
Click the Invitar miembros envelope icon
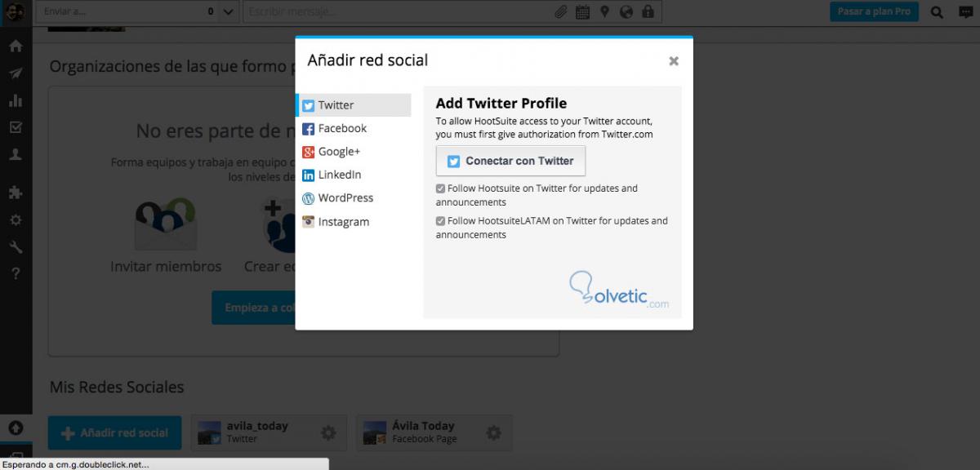[x=166, y=224]
